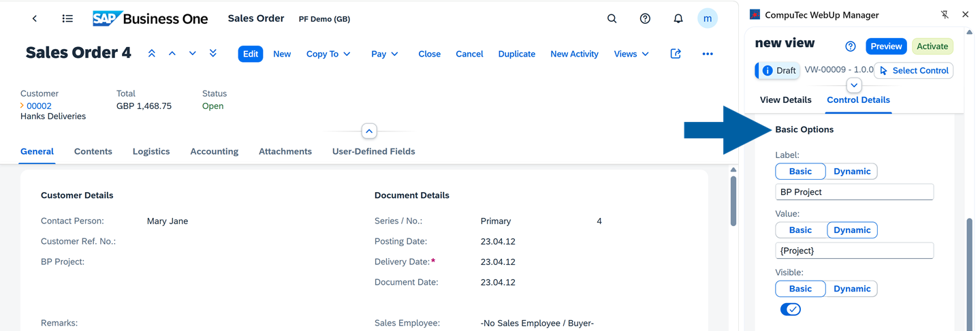Jump to first record double-up arrow

152,54
